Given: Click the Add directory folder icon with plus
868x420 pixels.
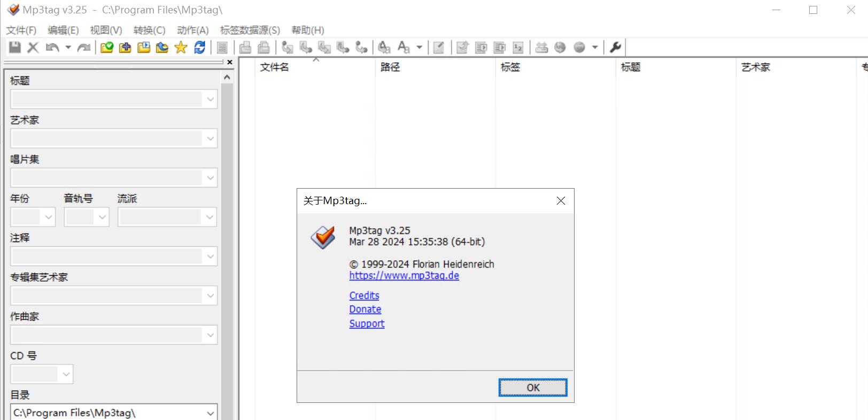Looking at the screenshot, I should click(x=125, y=48).
